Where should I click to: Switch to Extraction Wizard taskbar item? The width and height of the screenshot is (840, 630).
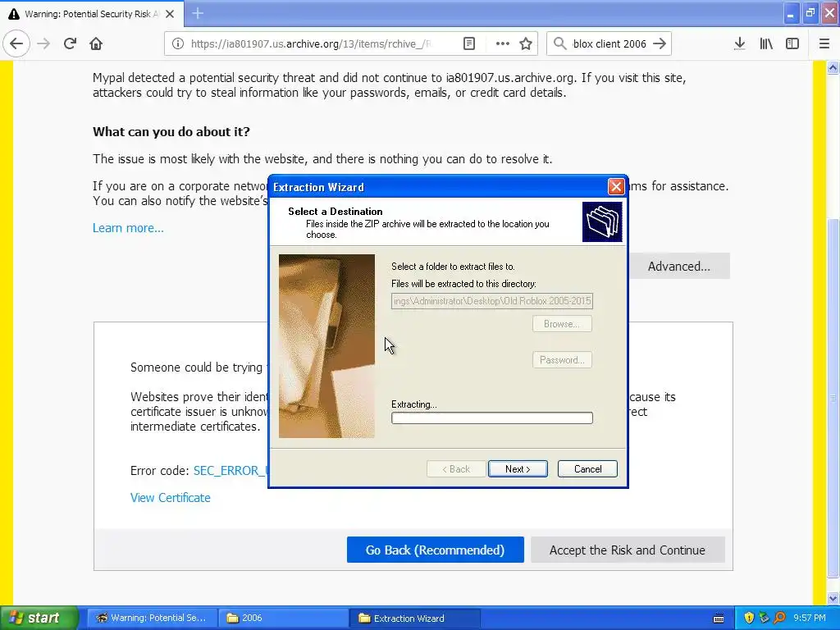click(414, 618)
